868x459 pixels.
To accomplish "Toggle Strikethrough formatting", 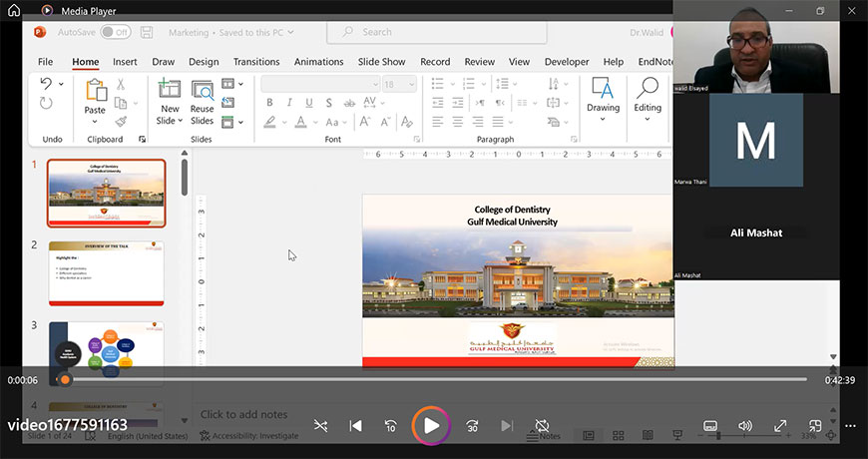I will [349, 103].
